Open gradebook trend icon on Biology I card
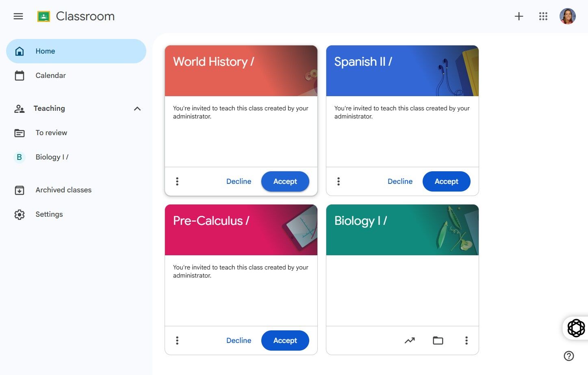This screenshot has width=588, height=375. (x=410, y=341)
